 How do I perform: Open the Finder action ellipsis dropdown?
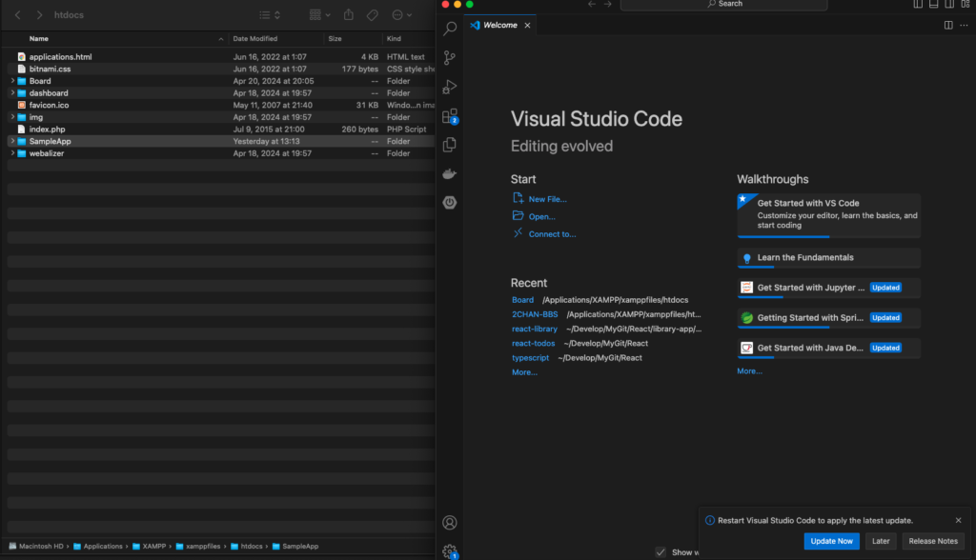pos(401,15)
